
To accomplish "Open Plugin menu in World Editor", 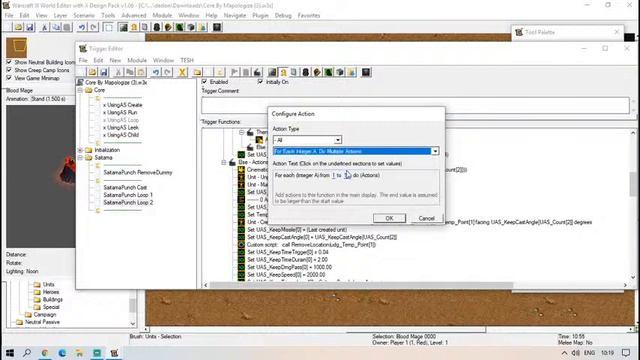I will point(260,16).
